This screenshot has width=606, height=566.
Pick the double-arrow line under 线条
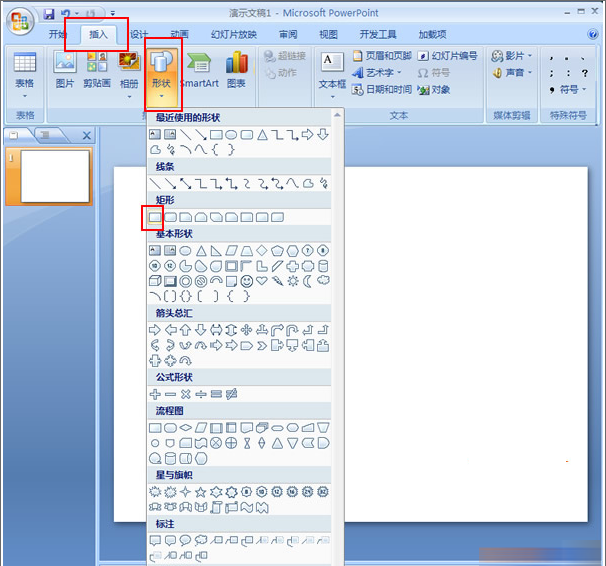pyautogui.click(x=186, y=184)
